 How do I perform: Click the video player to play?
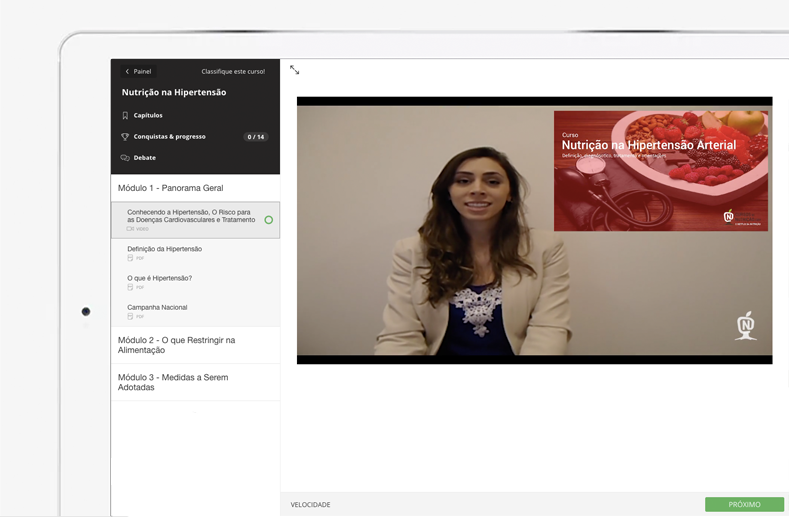pos(534,230)
